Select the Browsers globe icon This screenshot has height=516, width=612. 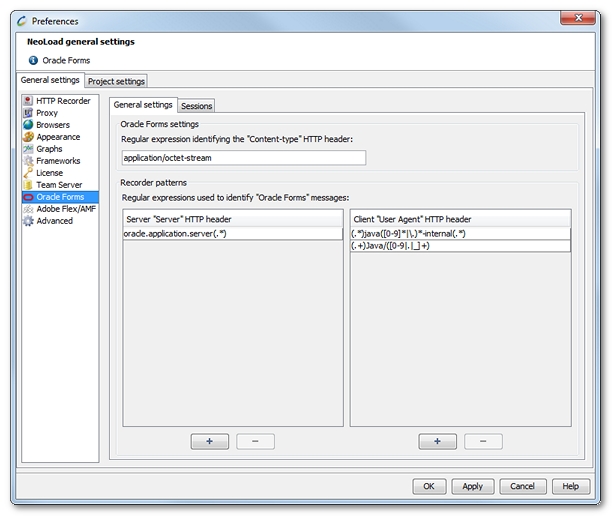tap(28, 125)
